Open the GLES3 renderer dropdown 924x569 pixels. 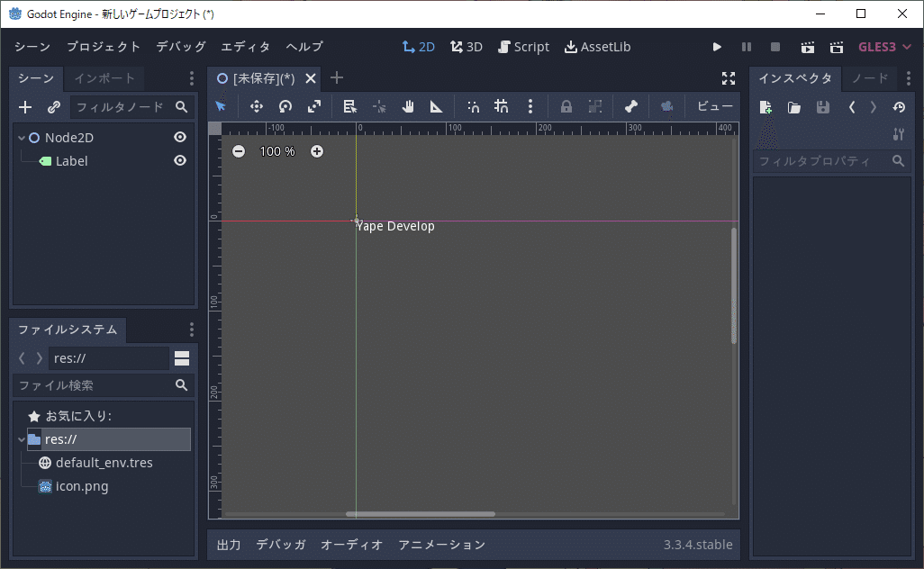(884, 47)
